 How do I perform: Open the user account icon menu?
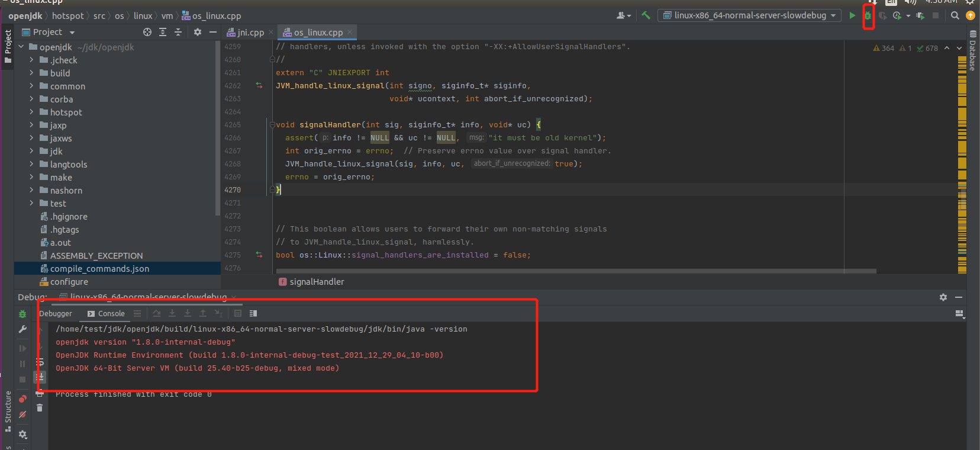pos(624,15)
